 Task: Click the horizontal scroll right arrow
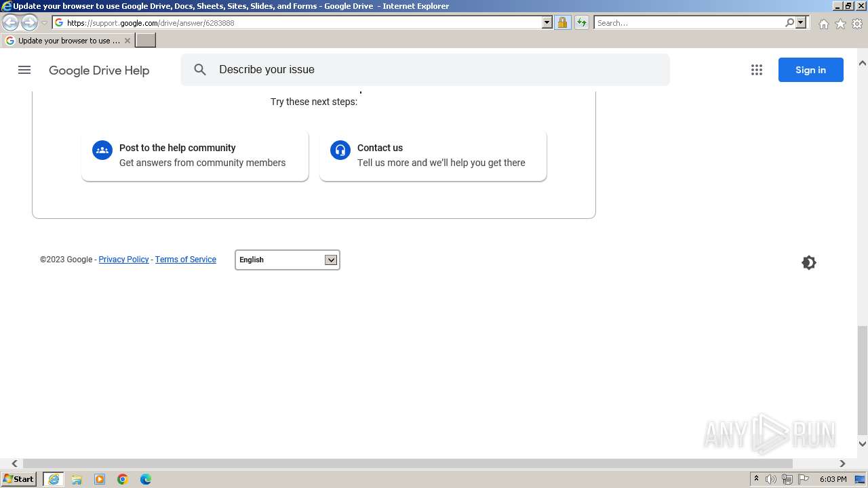tap(842, 464)
